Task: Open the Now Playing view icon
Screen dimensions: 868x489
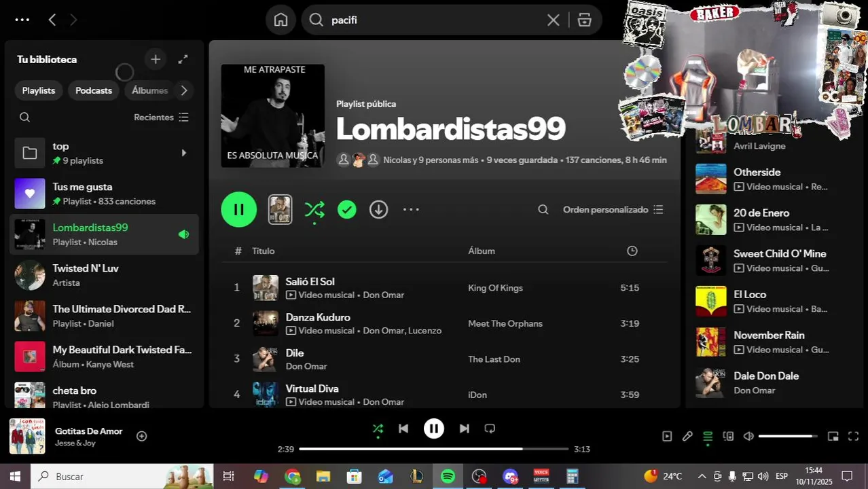Action: (667, 436)
